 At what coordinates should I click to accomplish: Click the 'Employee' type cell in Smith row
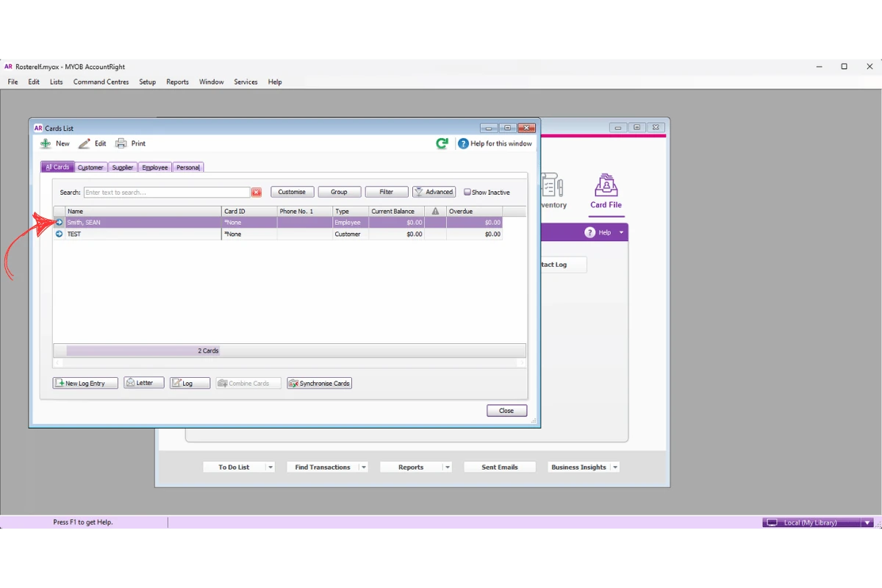click(351, 223)
